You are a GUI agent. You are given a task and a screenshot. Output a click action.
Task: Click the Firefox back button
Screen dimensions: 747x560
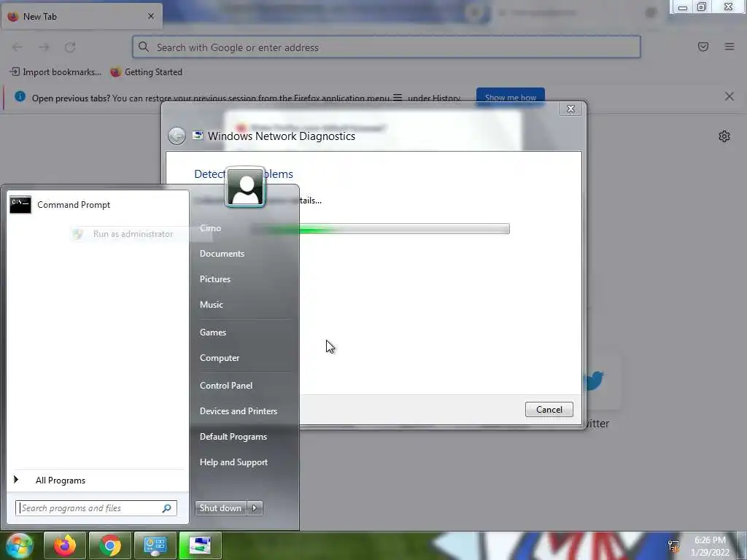18,47
